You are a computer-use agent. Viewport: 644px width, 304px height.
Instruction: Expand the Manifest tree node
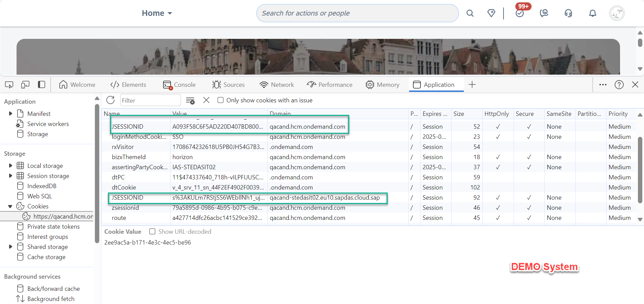tap(10, 113)
